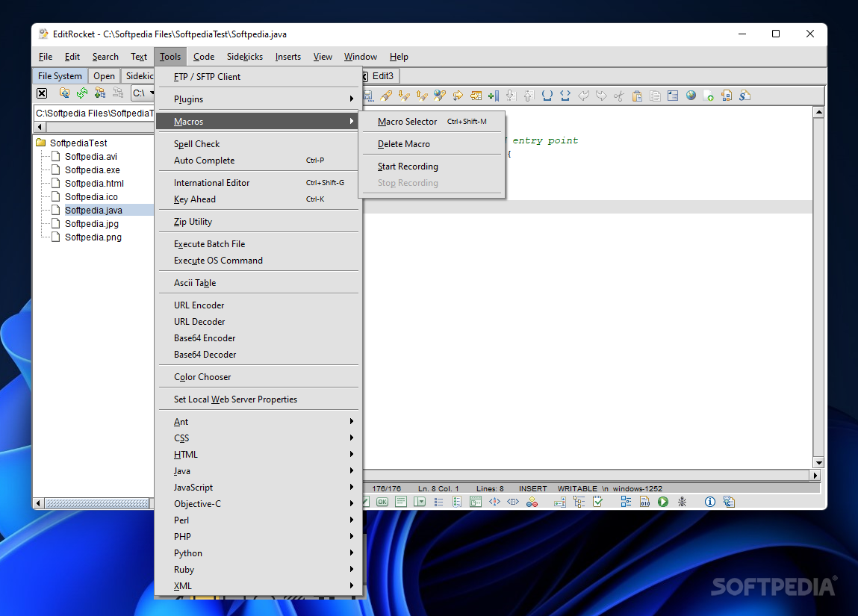Click the clipboard paste icon

pyautogui.click(x=637, y=96)
